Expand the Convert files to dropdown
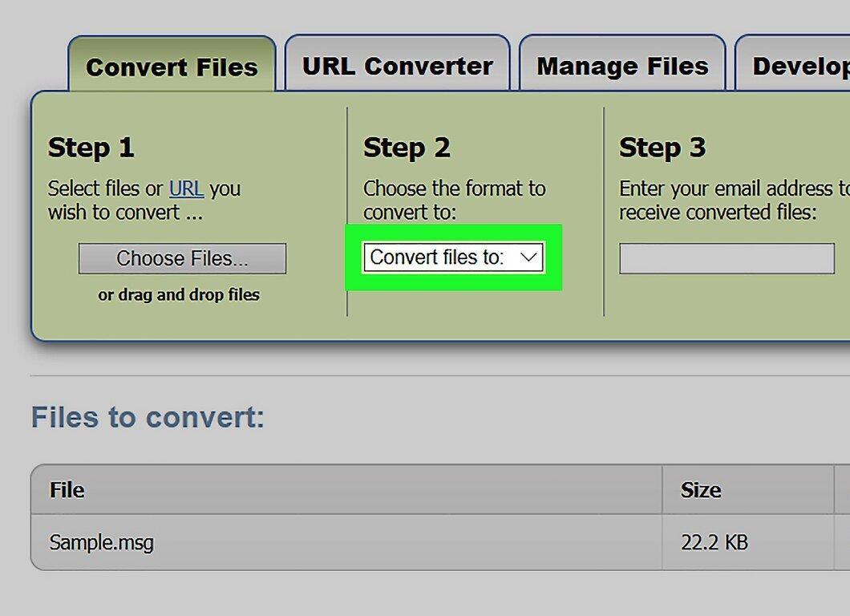This screenshot has height=616, width=850. coord(453,257)
